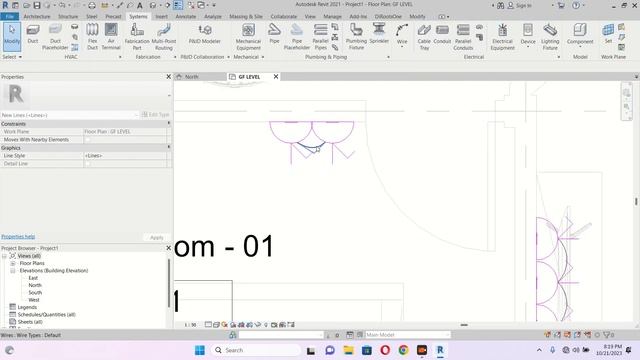Viewport: 640px width, 360px height.
Task: Close the Properties palette
Action: coord(169,77)
